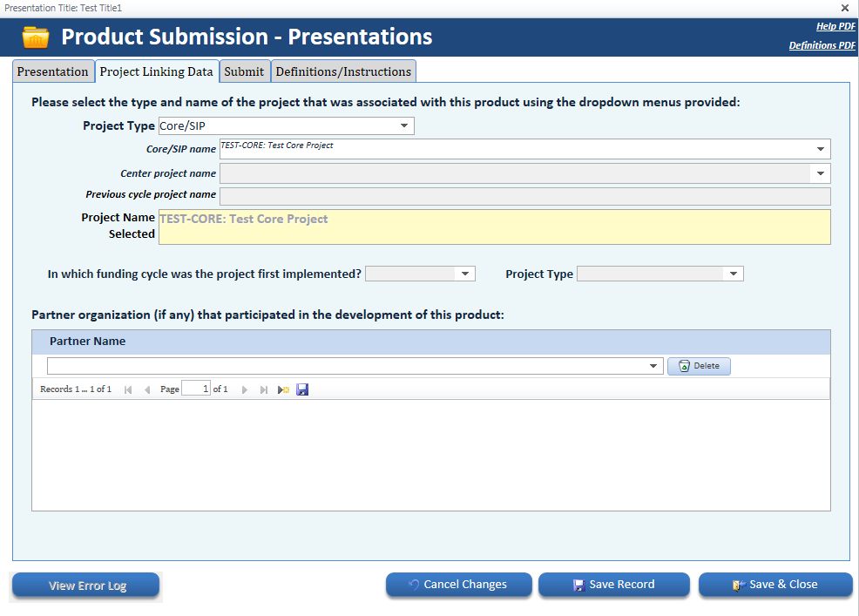Go to next record arrow
The image size is (859, 616).
(244, 389)
